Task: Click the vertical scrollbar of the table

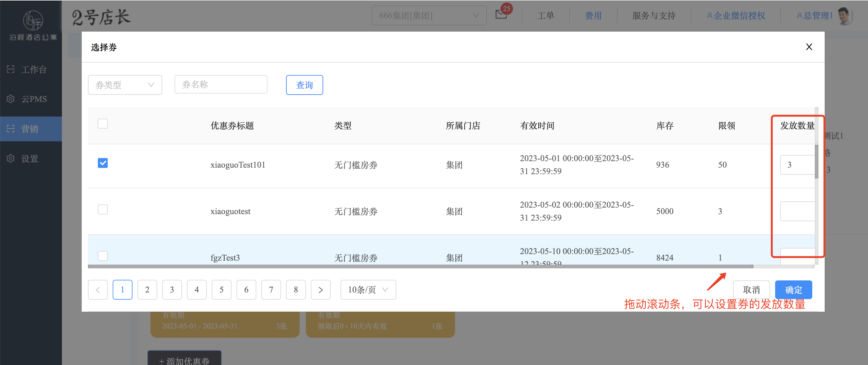Action: (x=816, y=161)
